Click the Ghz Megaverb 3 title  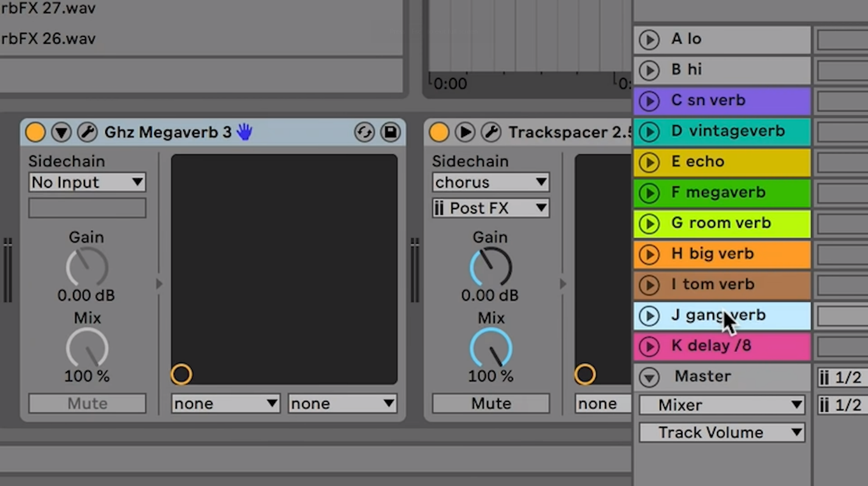click(x=168, y=132)
